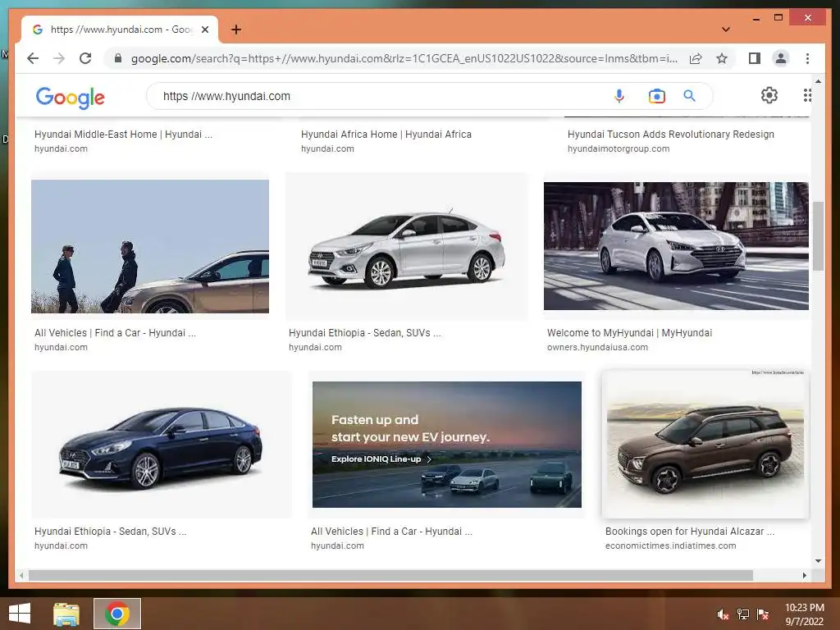Open File Explorer from the taskbar

(66, 614)
